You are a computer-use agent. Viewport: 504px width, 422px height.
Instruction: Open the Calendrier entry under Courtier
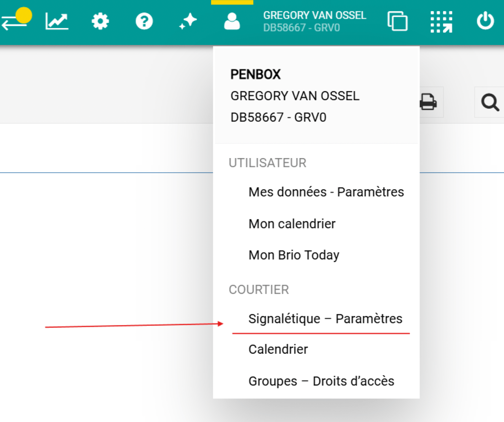pyautogui.click(x=278, y=349)
